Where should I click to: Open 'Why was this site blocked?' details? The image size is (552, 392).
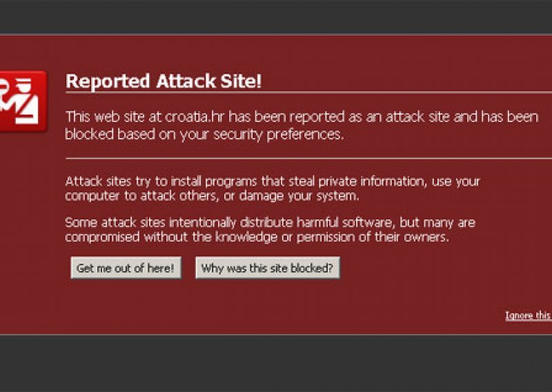coord(268,268)
